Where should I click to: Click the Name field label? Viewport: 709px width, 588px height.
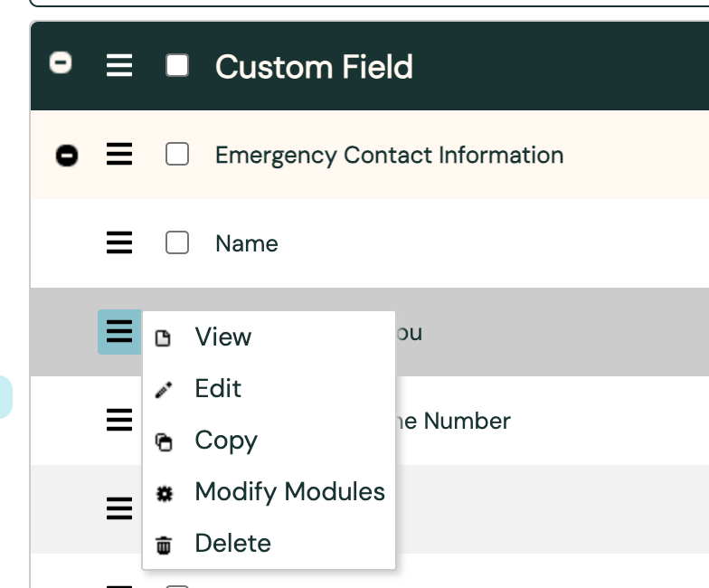[x=246, y=243]
